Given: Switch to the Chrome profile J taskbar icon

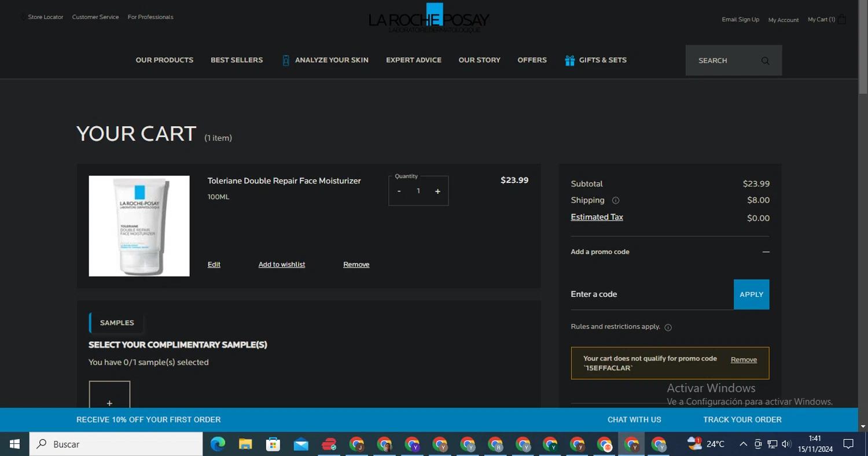Looking at the screenshot, I should (356, 444).
